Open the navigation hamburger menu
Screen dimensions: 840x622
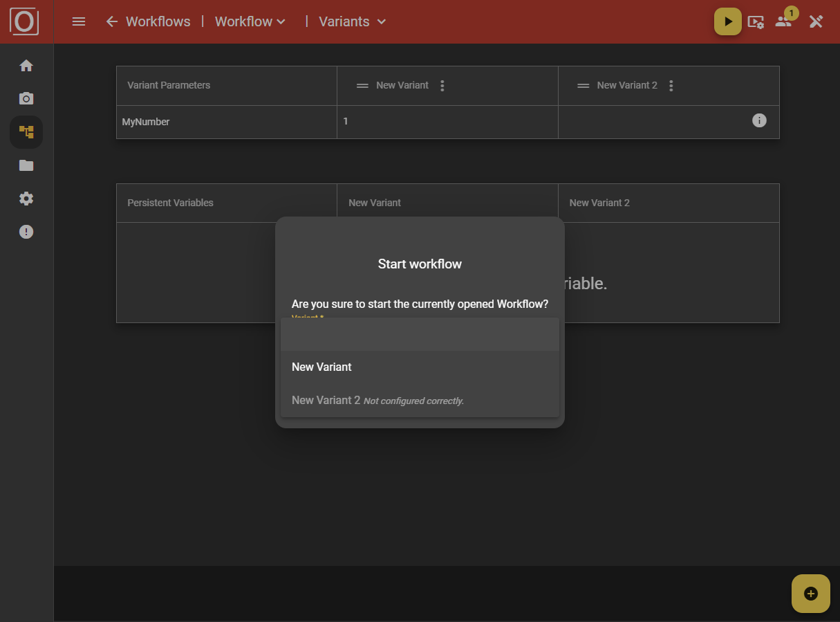click(78, 21)
